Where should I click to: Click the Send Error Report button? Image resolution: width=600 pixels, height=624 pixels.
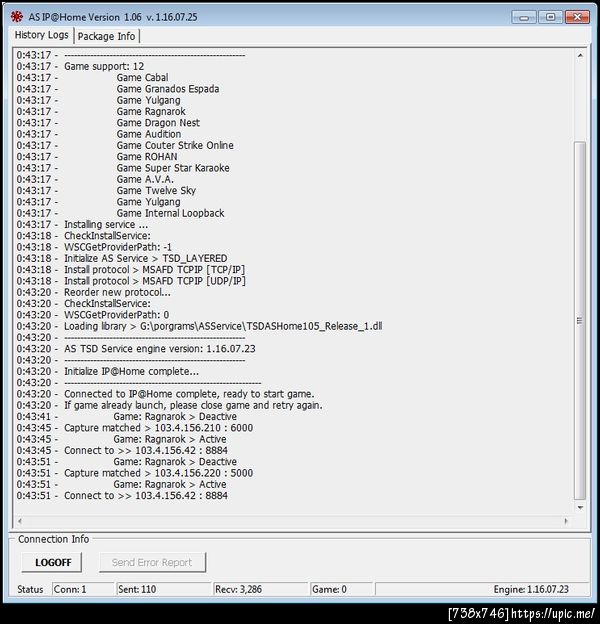pos(152,562)
